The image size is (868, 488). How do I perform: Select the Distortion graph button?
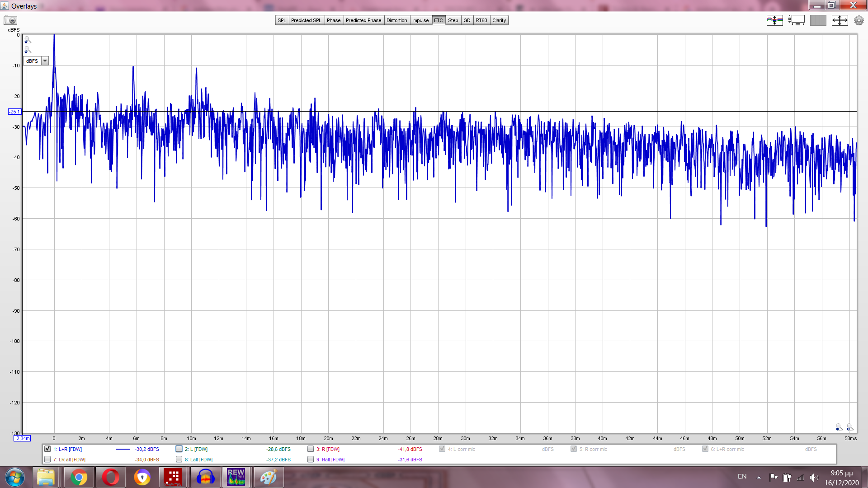pyautogui.click(x=396, y=20)
